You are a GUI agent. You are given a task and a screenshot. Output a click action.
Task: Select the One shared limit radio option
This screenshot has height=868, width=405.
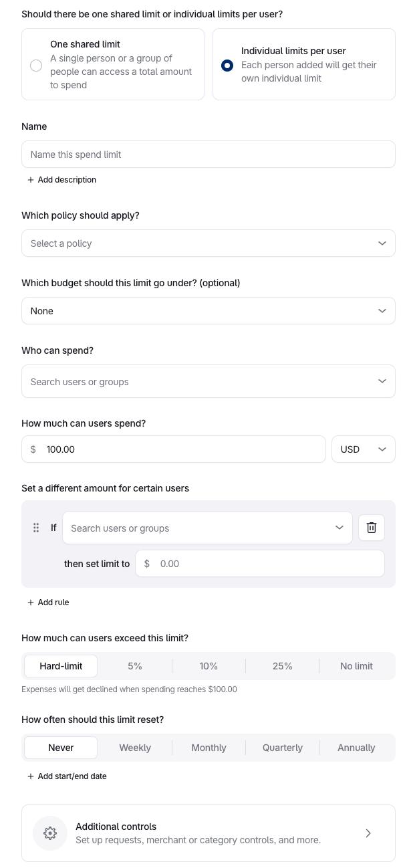(x=36, y=65)
